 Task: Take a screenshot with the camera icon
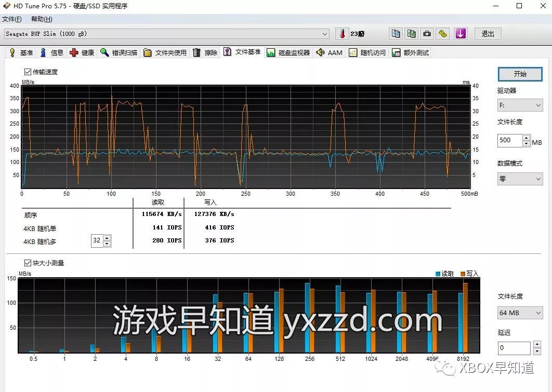(x=427, y=33)
